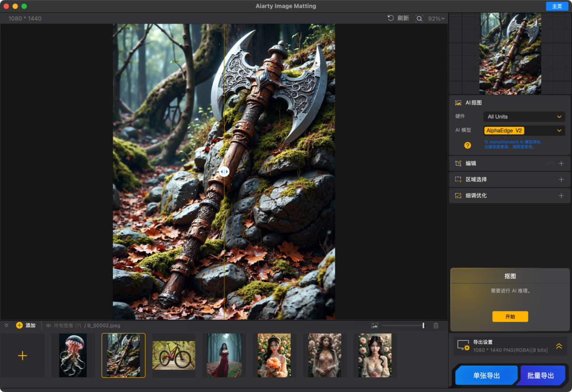Click the AlphaStandard model description text
Viewport: 572px width, 392px height.
coord(514,144)
